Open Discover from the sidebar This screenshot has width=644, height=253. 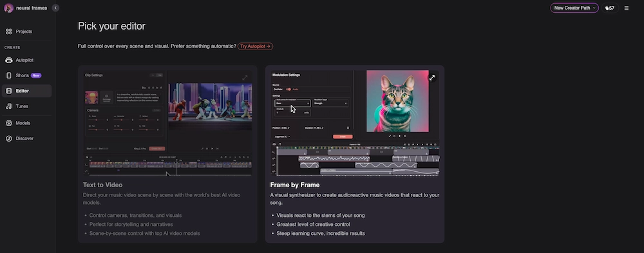[x=26, y=138]
